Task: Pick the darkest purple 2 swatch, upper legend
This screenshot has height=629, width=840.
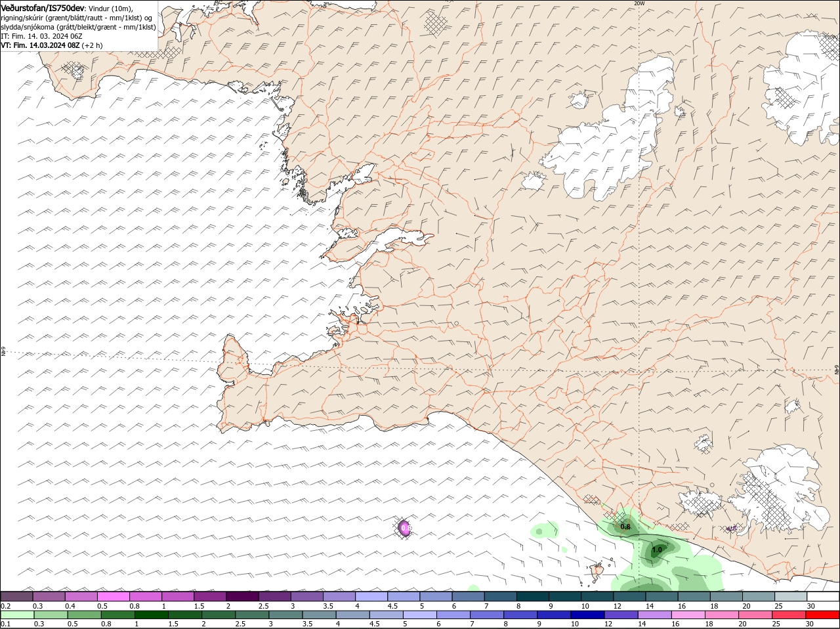Action: (x=241, y=596)
